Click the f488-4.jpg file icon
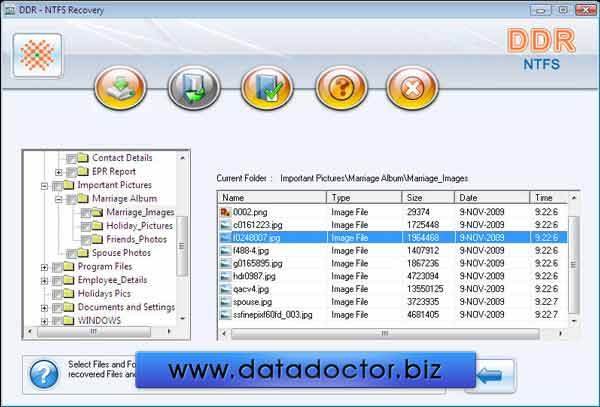Image resolution: width=600 pixels, height=407 pixels. pos(226,251)
